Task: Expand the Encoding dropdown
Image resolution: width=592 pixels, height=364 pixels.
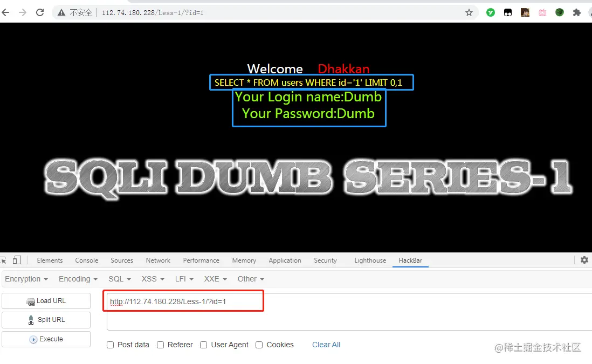Action: (78, 279)
